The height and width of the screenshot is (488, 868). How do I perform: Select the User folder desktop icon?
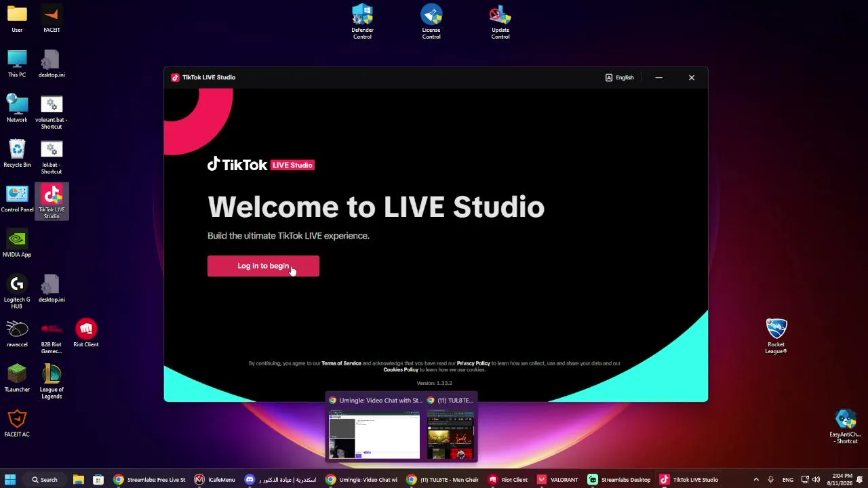point(17,19)
